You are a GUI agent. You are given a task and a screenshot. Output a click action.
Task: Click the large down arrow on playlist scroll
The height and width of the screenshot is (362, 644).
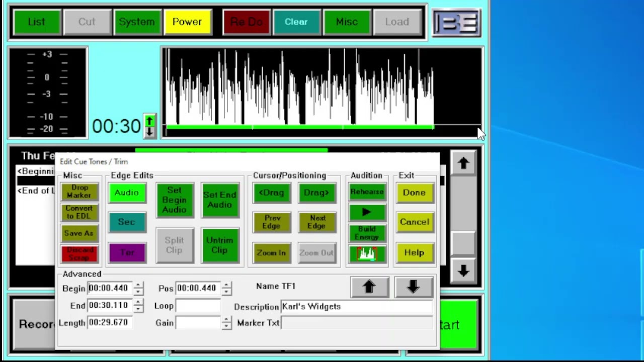(463, 271)
